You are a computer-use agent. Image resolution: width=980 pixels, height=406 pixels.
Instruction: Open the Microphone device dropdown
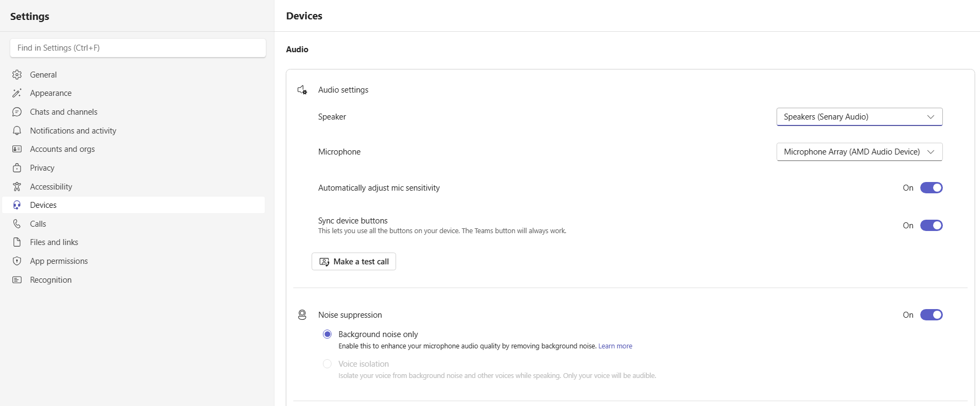pyautogui.click(x=859, y=152)
